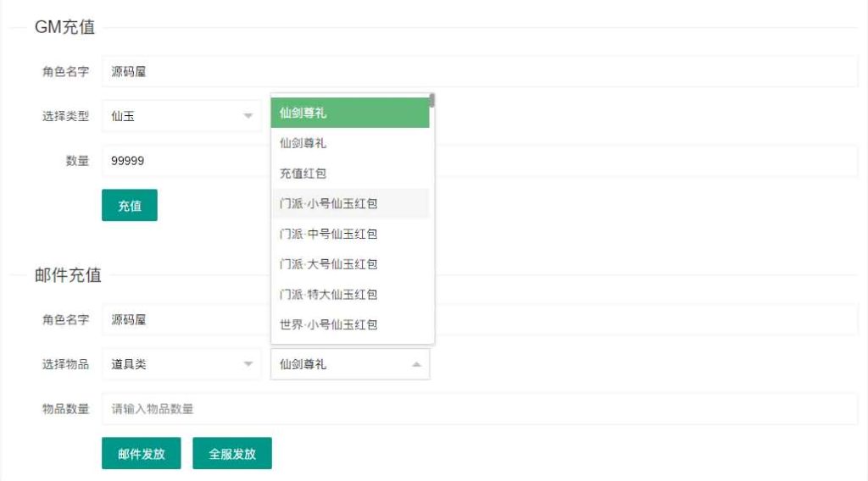Collapse the 仙剑尊礼 list using its up arrow

[x=415, y=364]
